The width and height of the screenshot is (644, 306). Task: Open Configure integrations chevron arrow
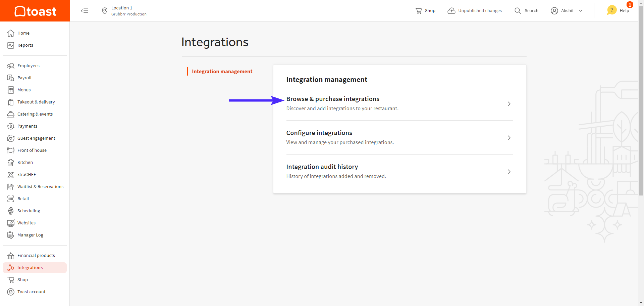[x=509, y=138]
